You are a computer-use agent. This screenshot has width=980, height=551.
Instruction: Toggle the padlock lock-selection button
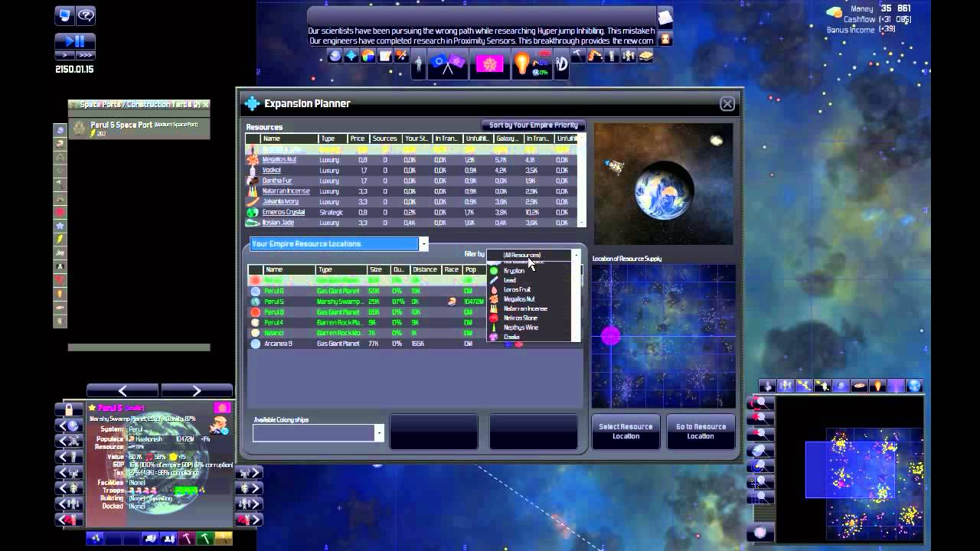[x=69, y=409]
